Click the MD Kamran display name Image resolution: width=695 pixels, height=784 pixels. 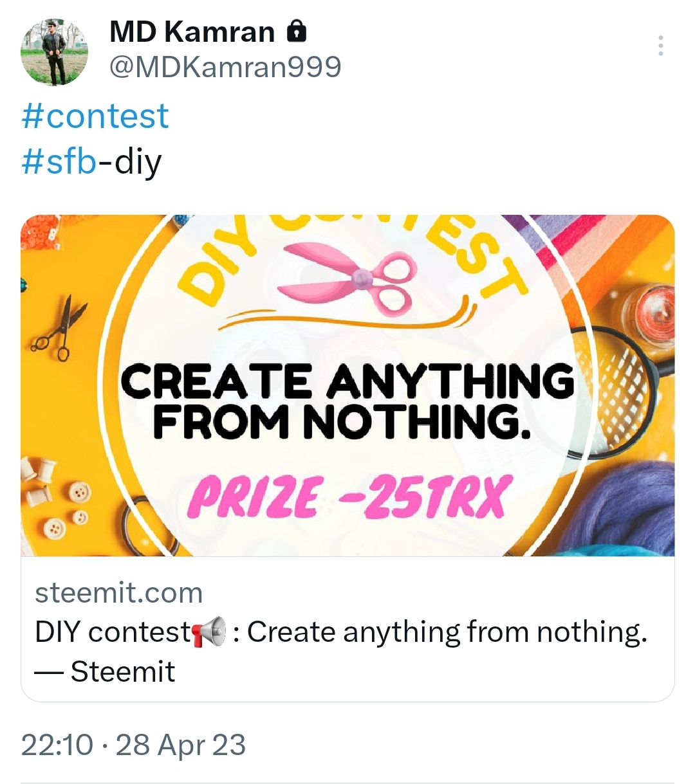point(192,32)
